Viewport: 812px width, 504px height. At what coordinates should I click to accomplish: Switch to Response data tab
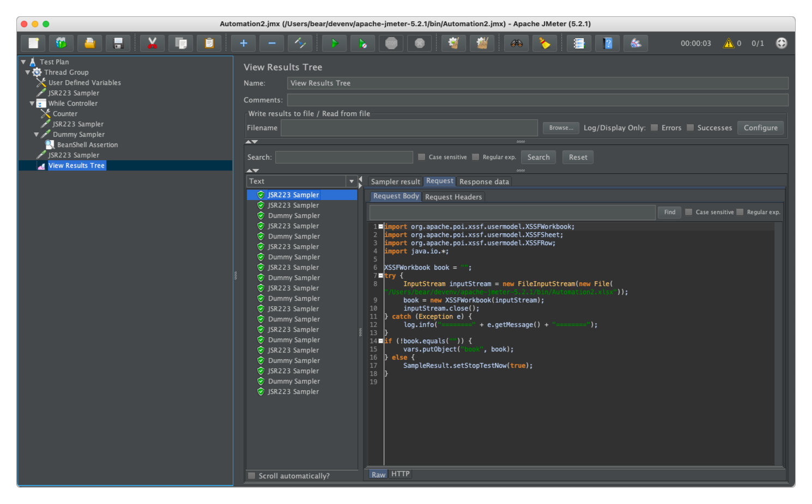tap(484, 182)
